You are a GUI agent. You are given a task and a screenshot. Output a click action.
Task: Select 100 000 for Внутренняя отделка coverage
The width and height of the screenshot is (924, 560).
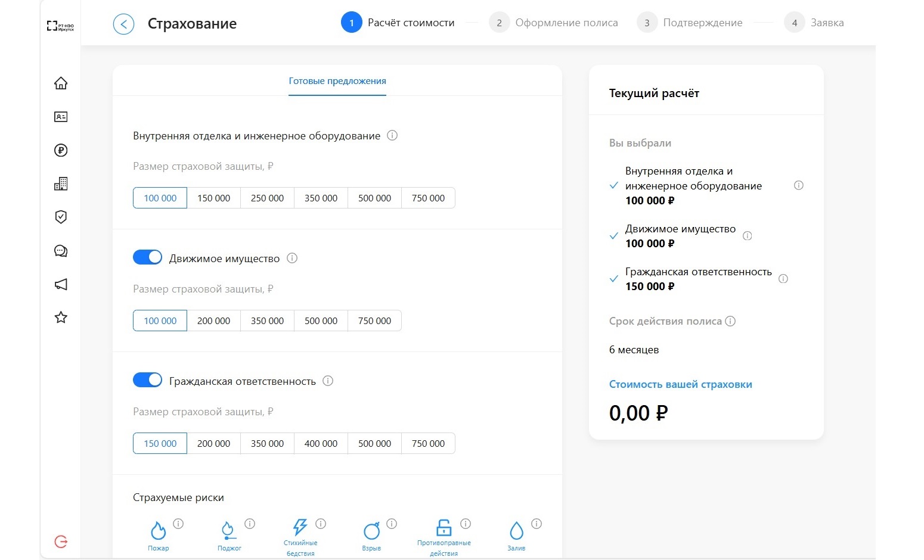coord(160,198)
